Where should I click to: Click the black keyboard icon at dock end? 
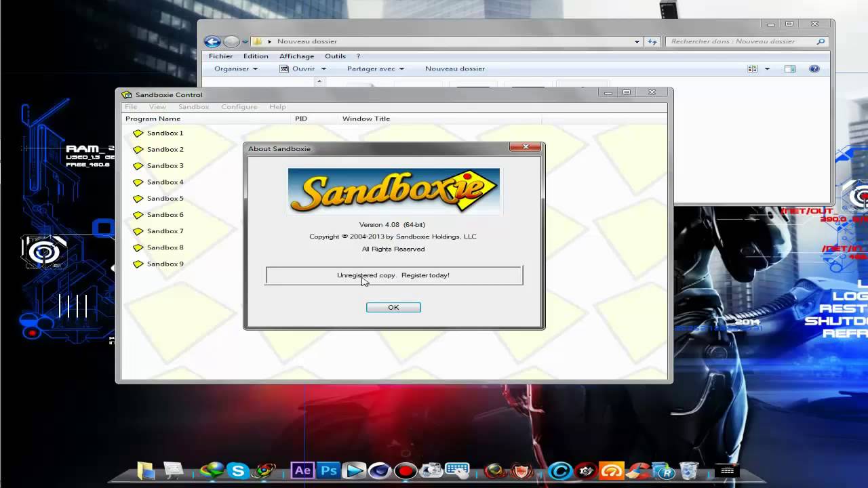pos(727,470)
